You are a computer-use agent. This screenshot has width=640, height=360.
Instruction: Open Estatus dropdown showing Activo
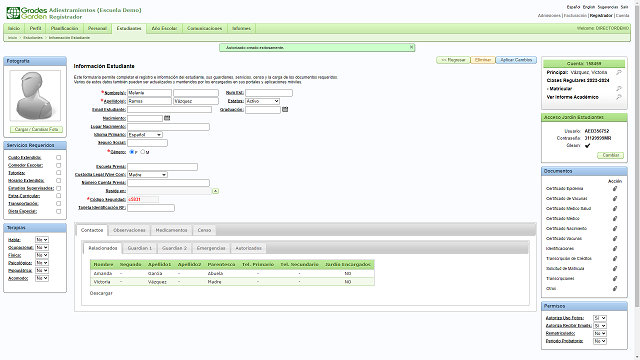[262, 101]
